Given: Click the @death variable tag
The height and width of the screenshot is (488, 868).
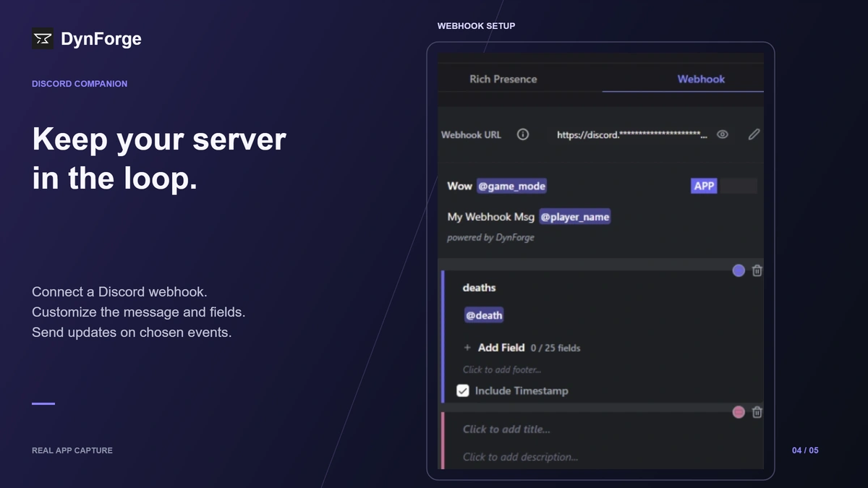Looking at the screenshot, I should (484, 315).
